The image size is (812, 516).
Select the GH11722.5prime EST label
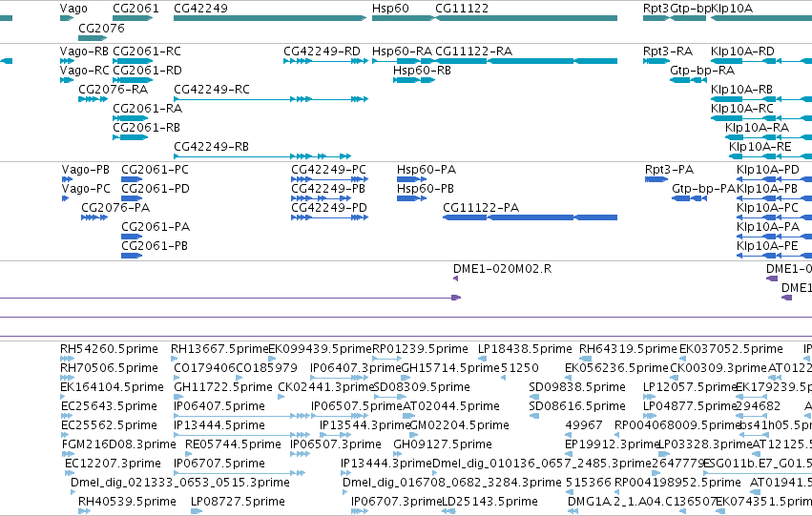point(223,387)
